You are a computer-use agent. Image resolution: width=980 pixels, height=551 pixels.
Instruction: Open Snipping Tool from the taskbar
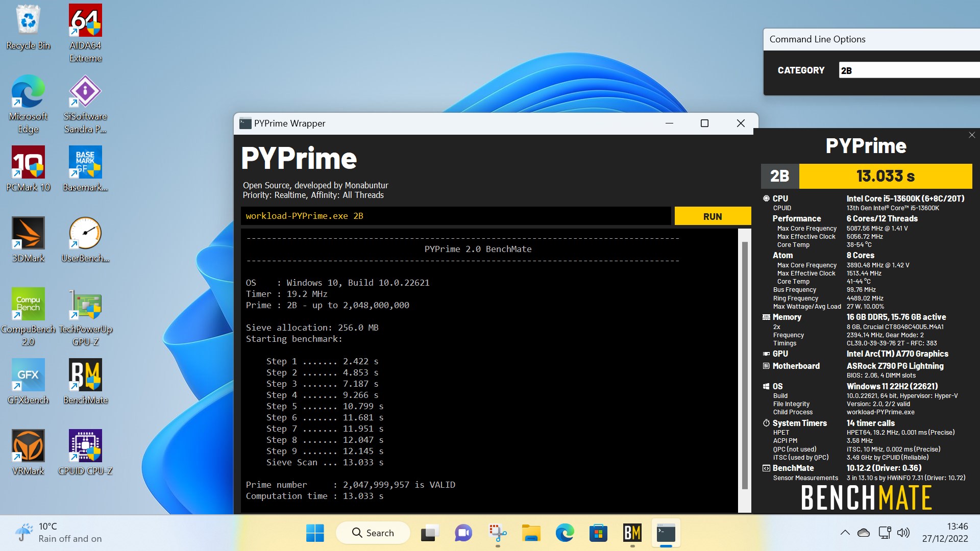[x=497, y=533]
